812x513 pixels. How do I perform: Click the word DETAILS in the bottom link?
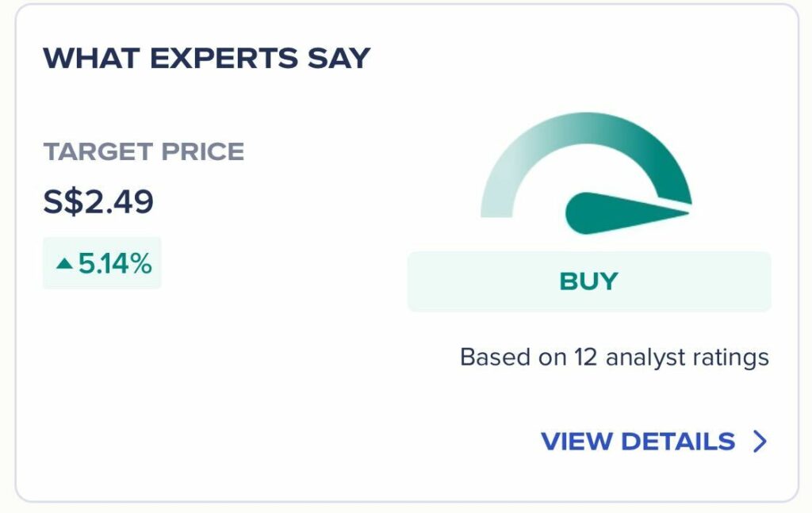(678, 442)
